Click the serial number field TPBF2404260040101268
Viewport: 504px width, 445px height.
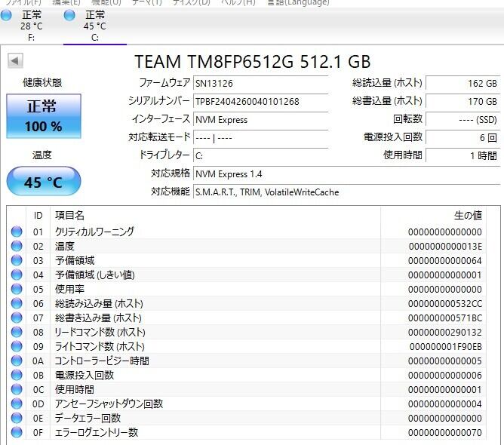point(260,101)
